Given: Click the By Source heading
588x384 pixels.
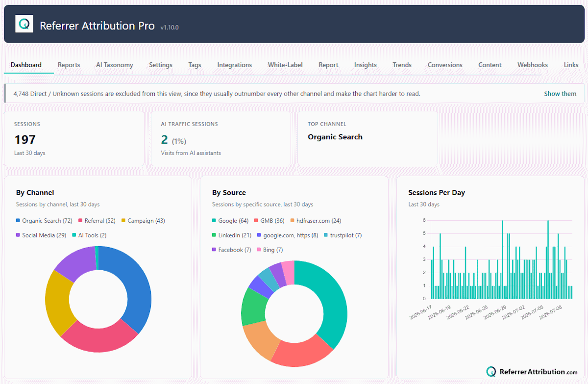Looking at the screenshot, I should tap(229, 193).
